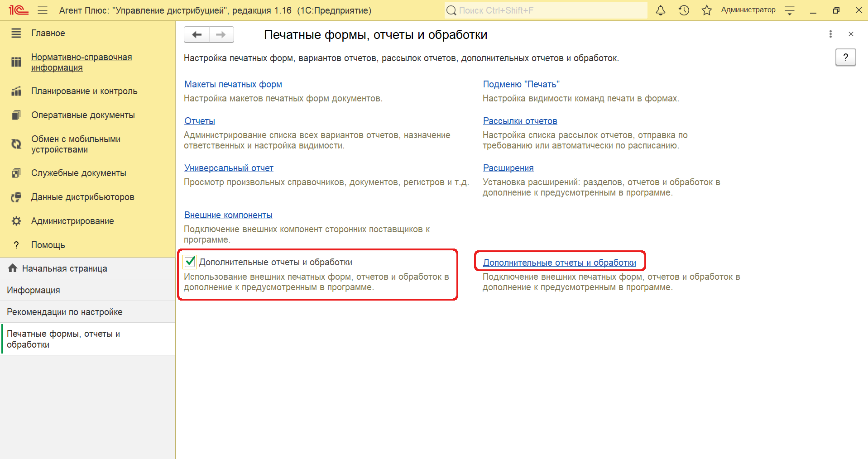This screenshot has height=459, width=868.
Task: Go back with the left arrow button
Action: (x=197, y=34)
